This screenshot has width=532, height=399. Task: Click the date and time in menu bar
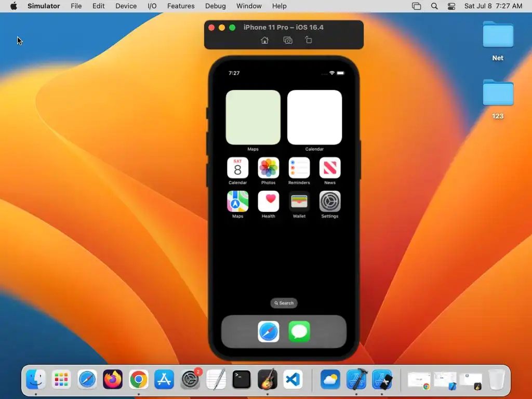[493, 6]
